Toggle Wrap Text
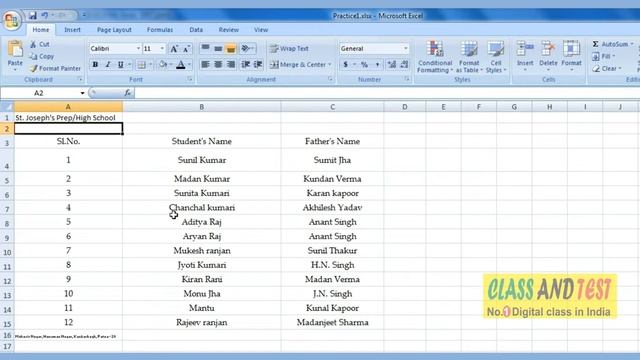Viewport: 640px width, 360px height. [x=289, y=49]
